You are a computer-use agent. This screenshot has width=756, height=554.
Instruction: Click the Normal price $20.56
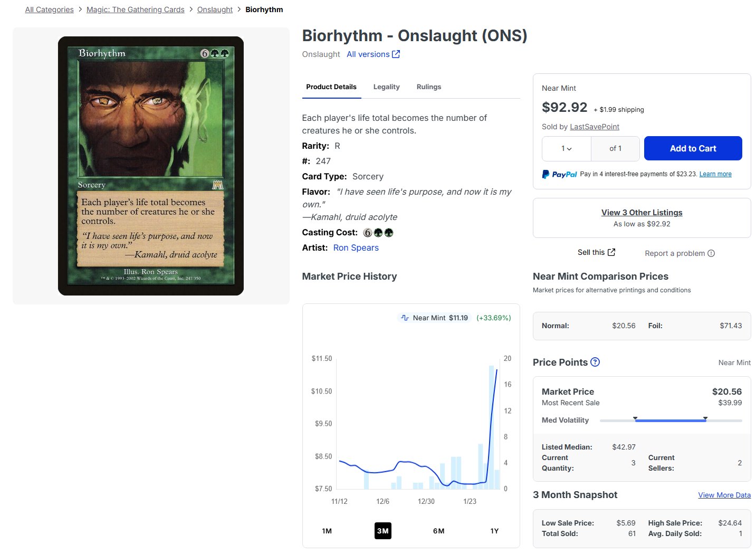click(624, 326)
